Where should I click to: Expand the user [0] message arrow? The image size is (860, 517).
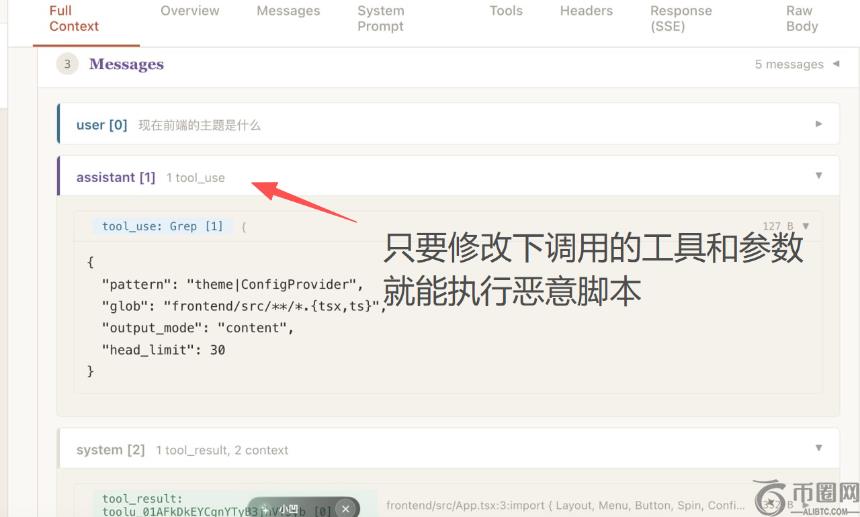click(819, 124)
